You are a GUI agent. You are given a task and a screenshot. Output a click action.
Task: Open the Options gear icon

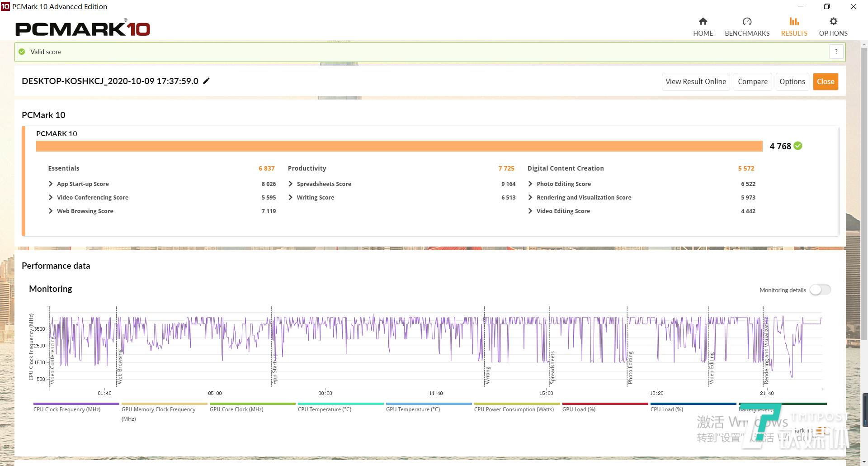(x=833, y=21)
